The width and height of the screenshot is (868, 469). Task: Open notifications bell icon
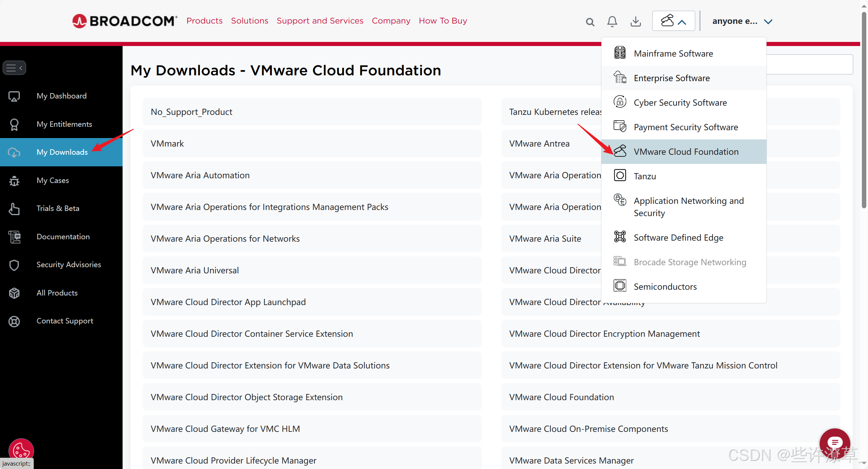tap(612, 21)
